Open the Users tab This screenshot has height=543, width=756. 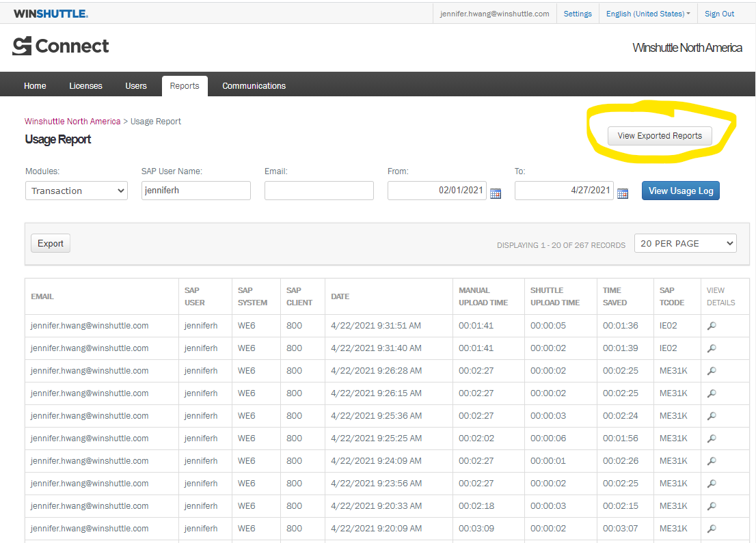136,86
